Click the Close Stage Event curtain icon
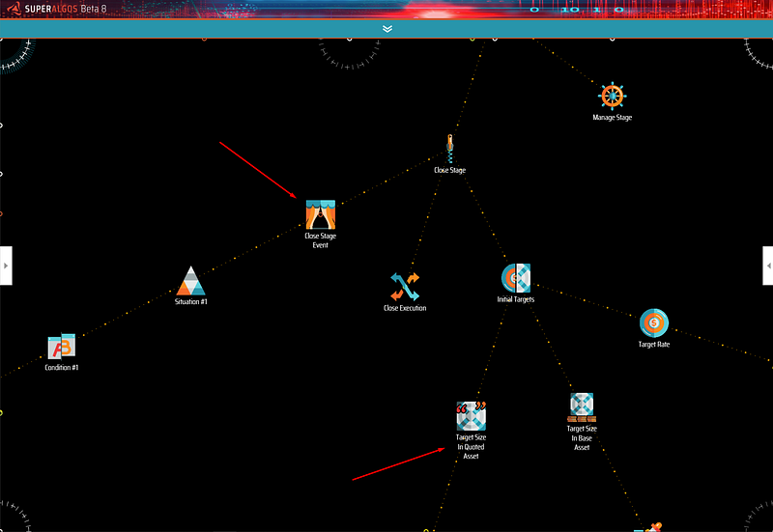Screen dimensions: 773x532 (321, 214)
